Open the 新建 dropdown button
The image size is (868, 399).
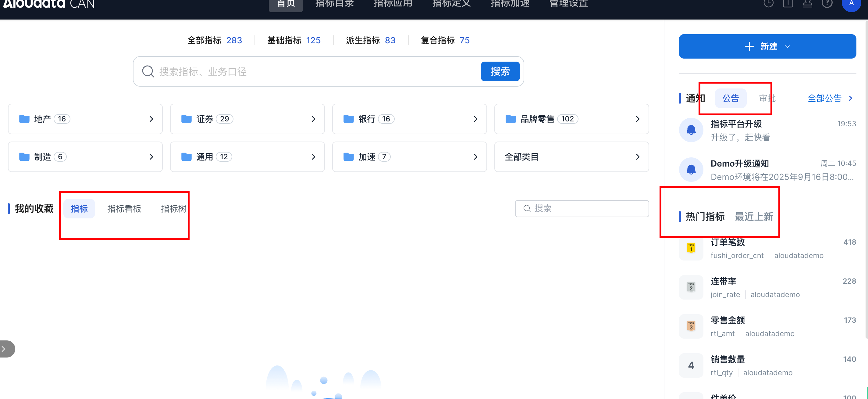tap(767, 46)
